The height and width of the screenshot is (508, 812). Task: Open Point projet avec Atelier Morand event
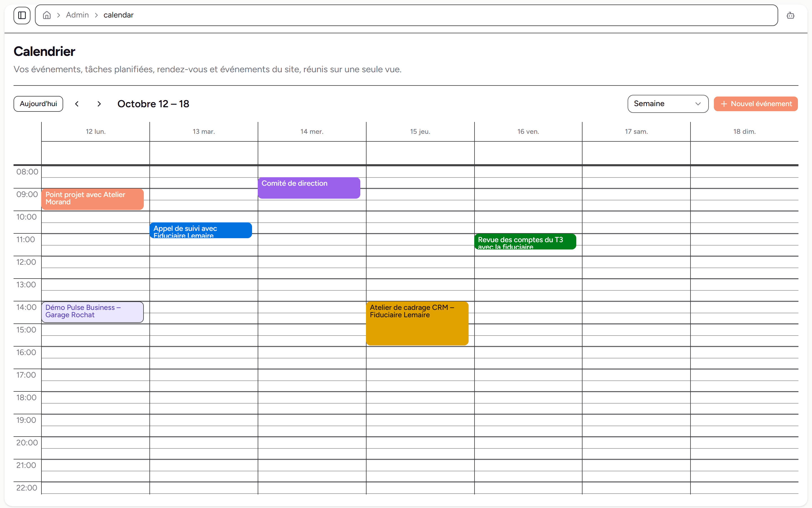(92, 199)
